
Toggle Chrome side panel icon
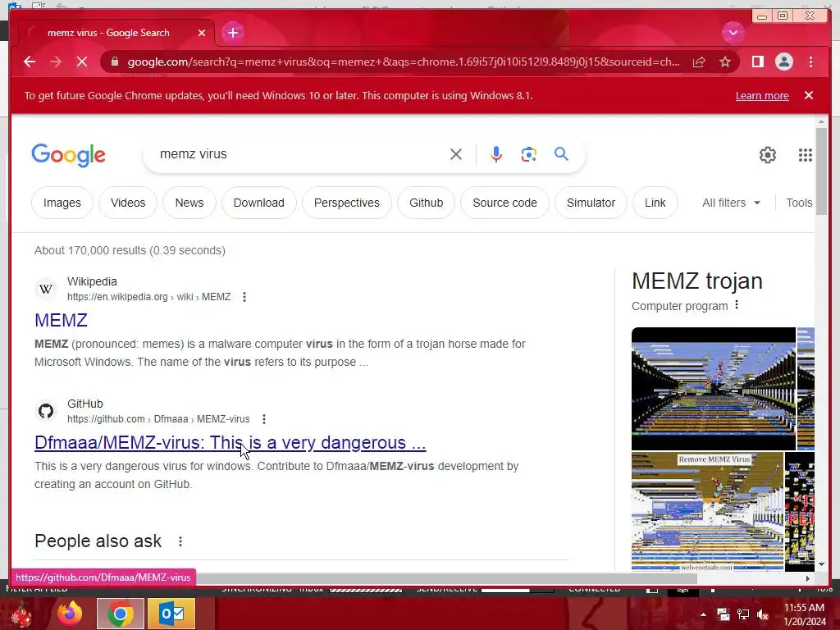[757, 62]
